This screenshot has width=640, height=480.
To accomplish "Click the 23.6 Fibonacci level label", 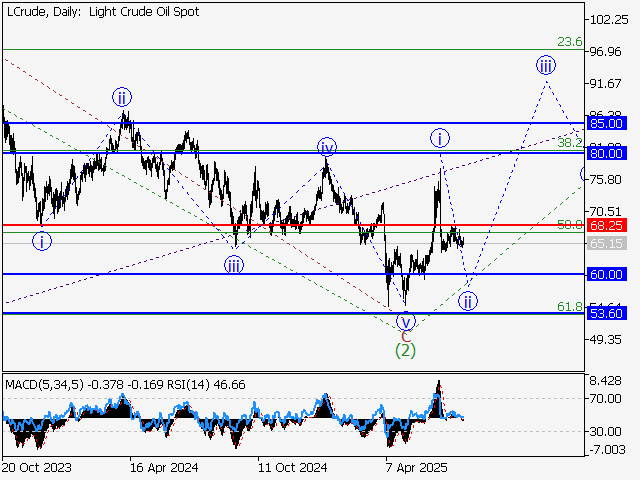I will tap(569, 42).
